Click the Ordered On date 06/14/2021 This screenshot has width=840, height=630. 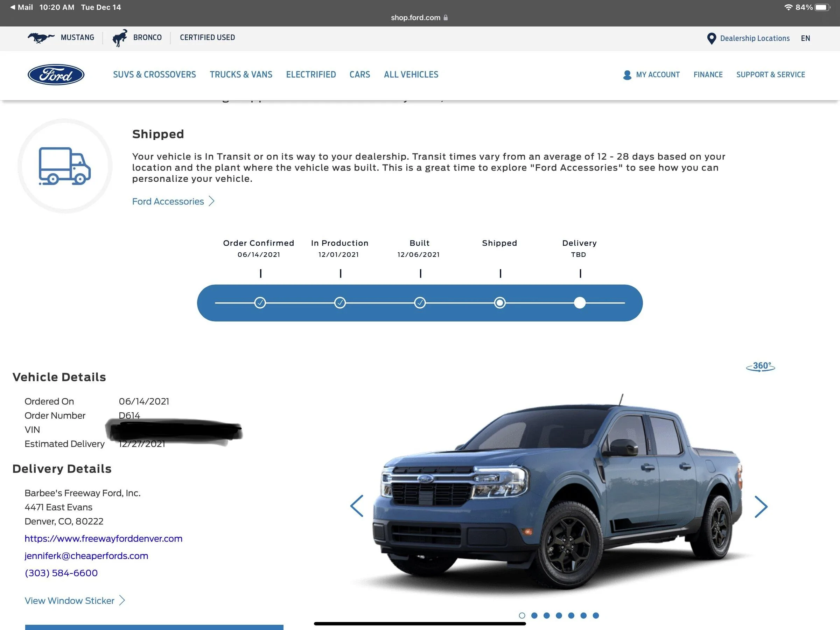point(144,401)
